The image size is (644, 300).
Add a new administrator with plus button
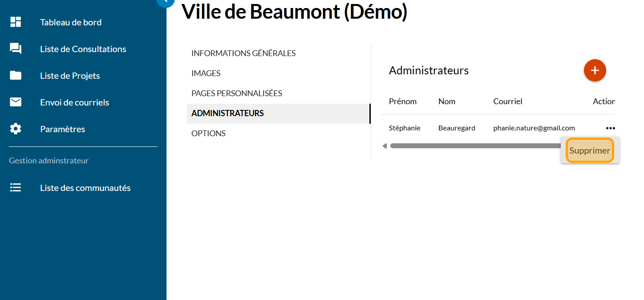point(595,70)
